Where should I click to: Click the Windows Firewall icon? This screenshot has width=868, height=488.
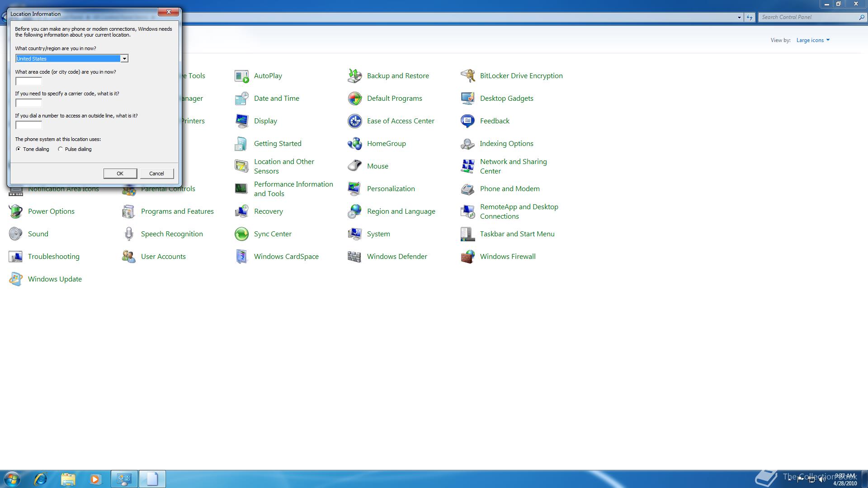point(468,257)
